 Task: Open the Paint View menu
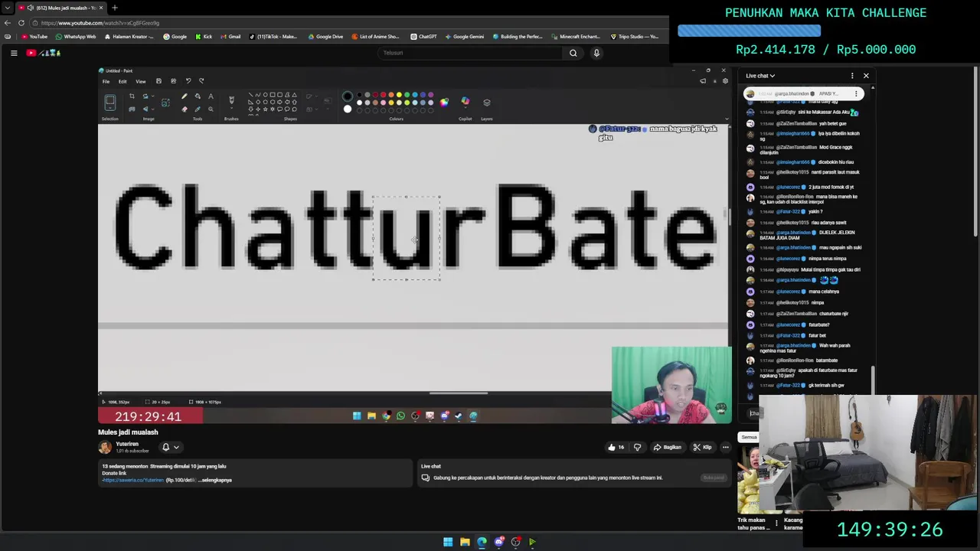[x=141, y=81]
